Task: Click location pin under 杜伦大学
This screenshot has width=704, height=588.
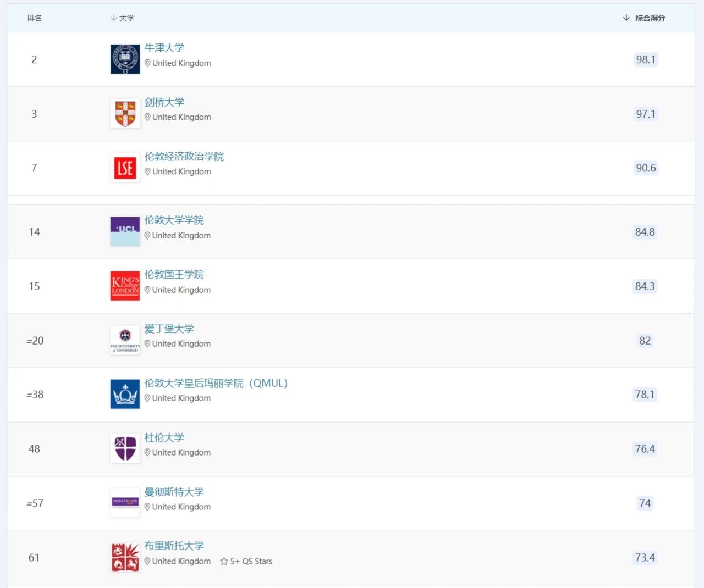Action: 147,452
